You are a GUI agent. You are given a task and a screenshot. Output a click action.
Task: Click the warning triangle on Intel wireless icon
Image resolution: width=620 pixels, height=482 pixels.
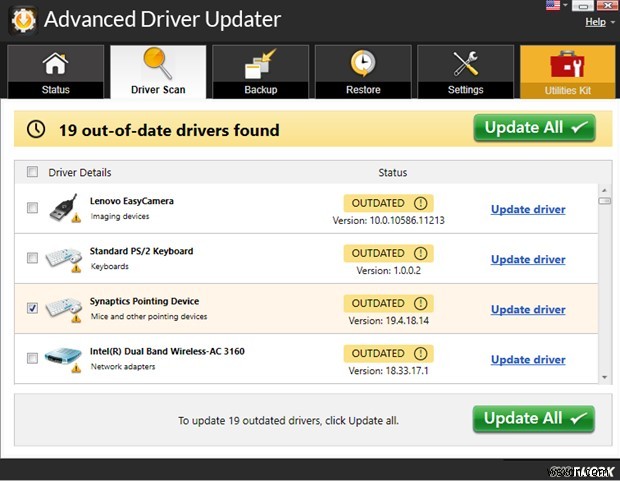click(76, 369)
